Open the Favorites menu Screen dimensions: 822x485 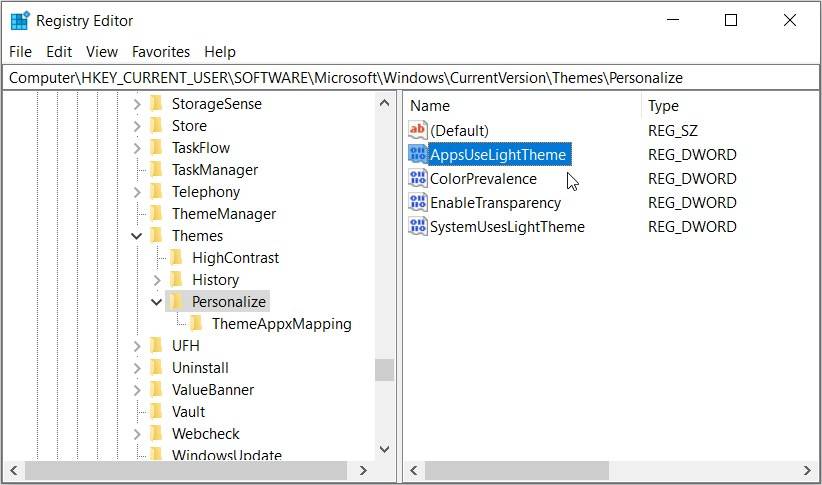coord(161,51)
